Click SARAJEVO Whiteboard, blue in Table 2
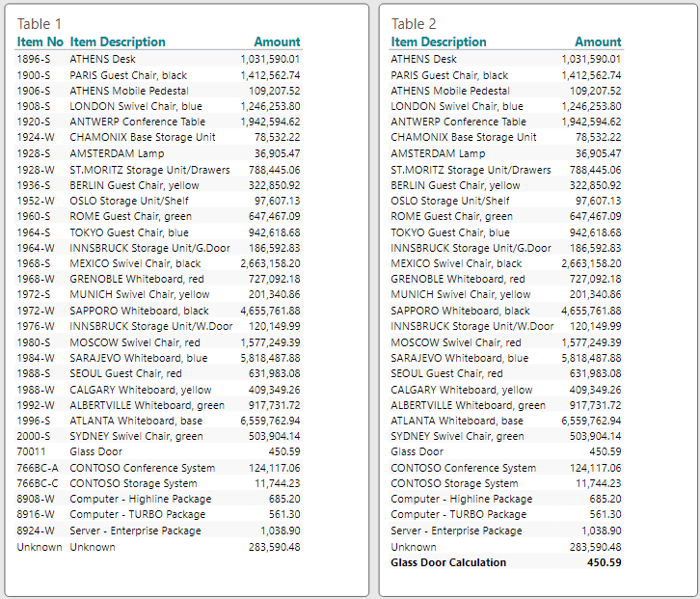700x599 pixels. pyautogui.click(x=459, y=358)
